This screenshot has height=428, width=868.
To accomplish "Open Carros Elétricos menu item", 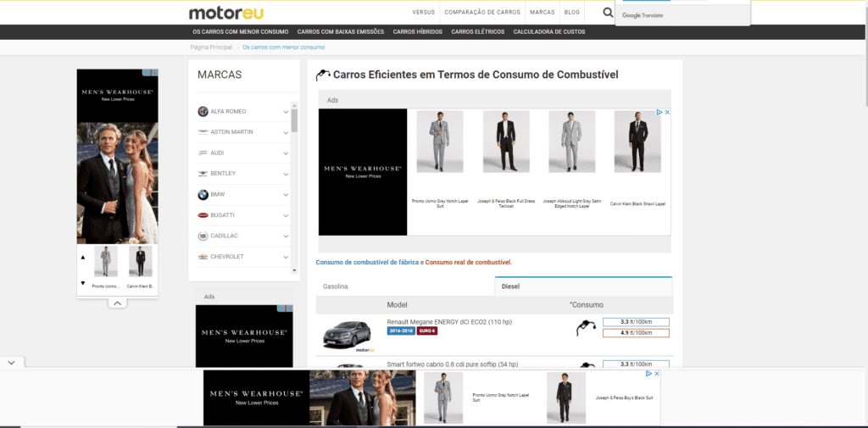I will (478, 32).
